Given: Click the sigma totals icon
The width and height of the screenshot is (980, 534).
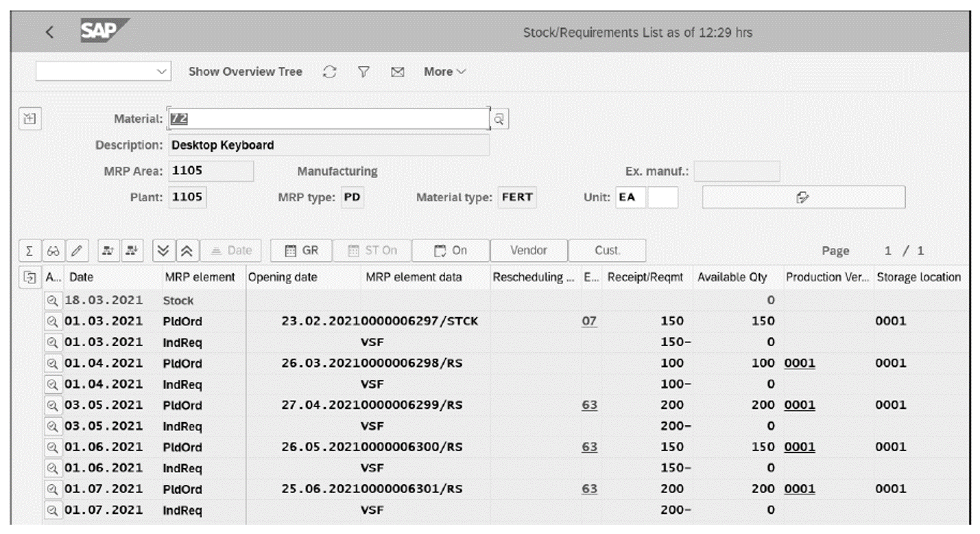Looking at the screenshot, I should pos(29,250).
